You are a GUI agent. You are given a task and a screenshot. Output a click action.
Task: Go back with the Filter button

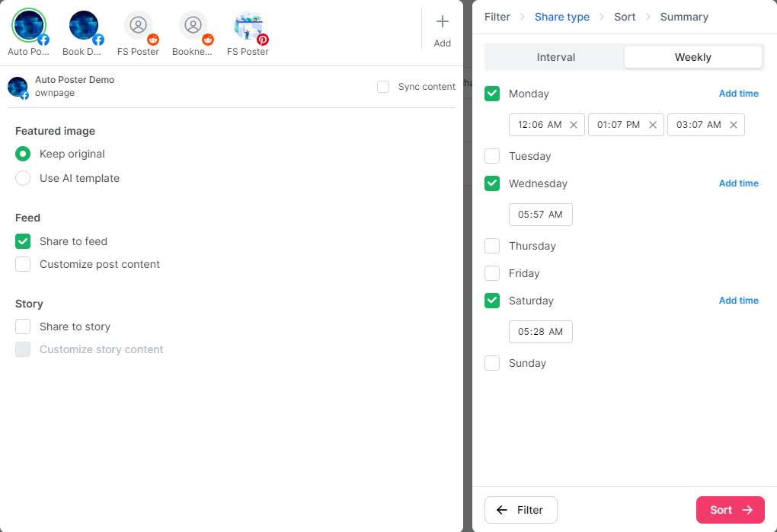click(x=521, y=510)
